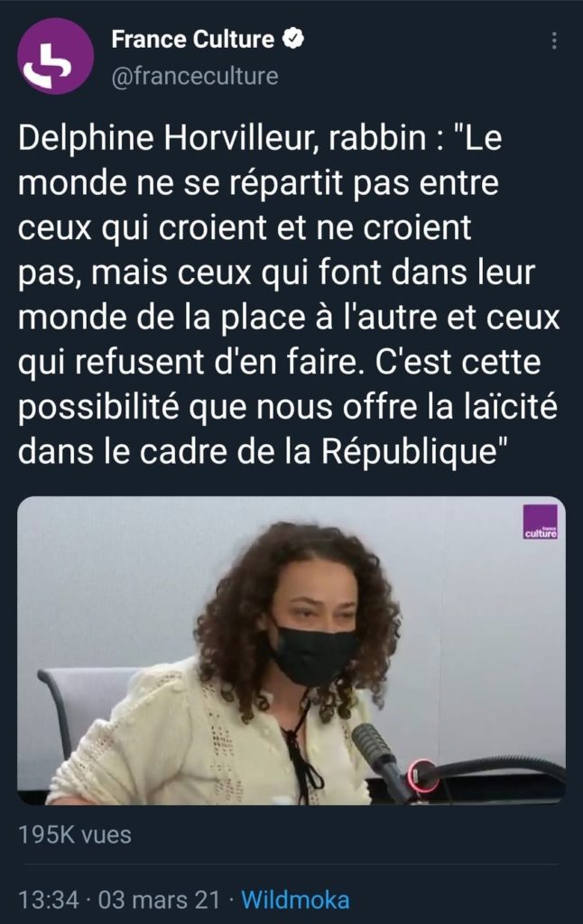Click the verified badge beside France Culture
The height and width of the screenshot is (924, 583).
[293, 40]
